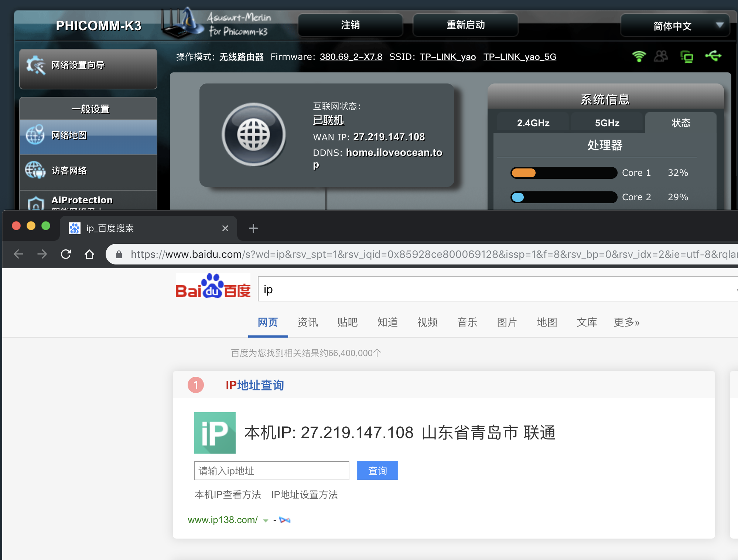Open the 本机IP查看方法 link
This screenshot has width=738, height=560.
228,495
